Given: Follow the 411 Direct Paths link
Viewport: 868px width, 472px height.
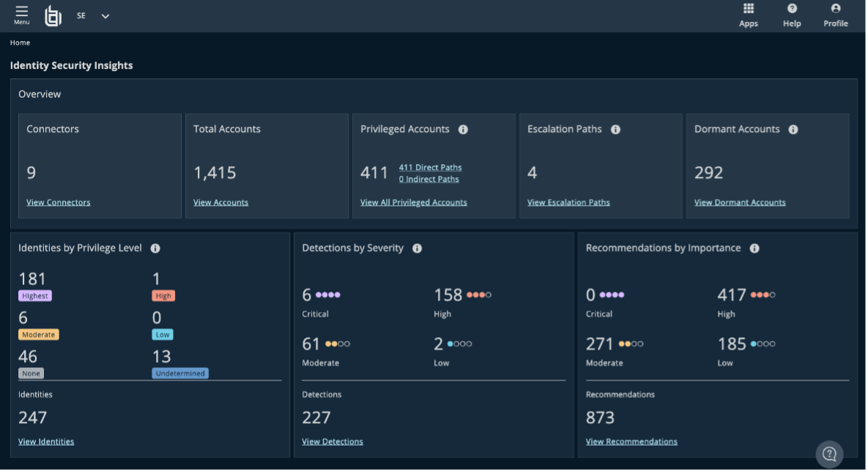Looking at the screenshot, I should tap(430, 167).
